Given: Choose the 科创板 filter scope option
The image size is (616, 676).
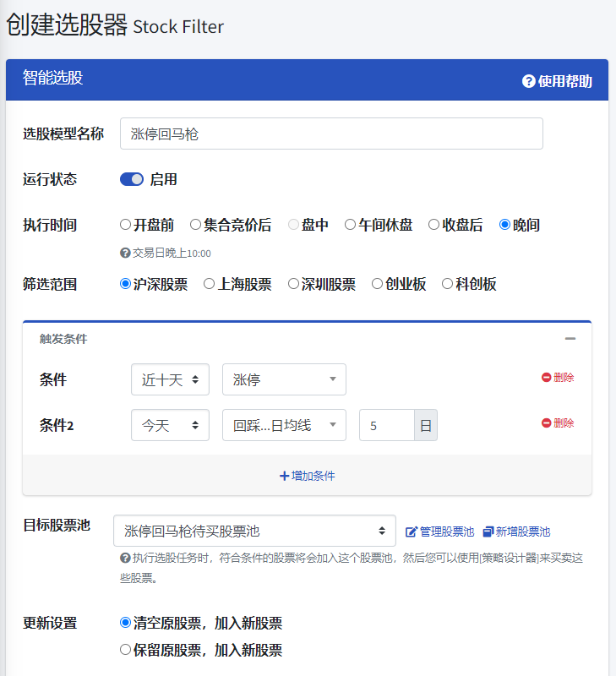Looking at the screenshot, I should [x=448, y=284].
